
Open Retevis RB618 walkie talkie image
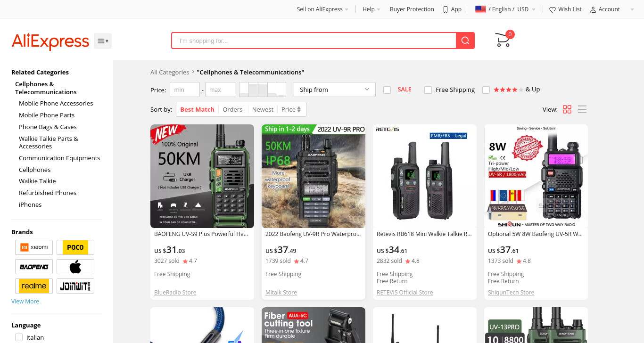(425, 176)
